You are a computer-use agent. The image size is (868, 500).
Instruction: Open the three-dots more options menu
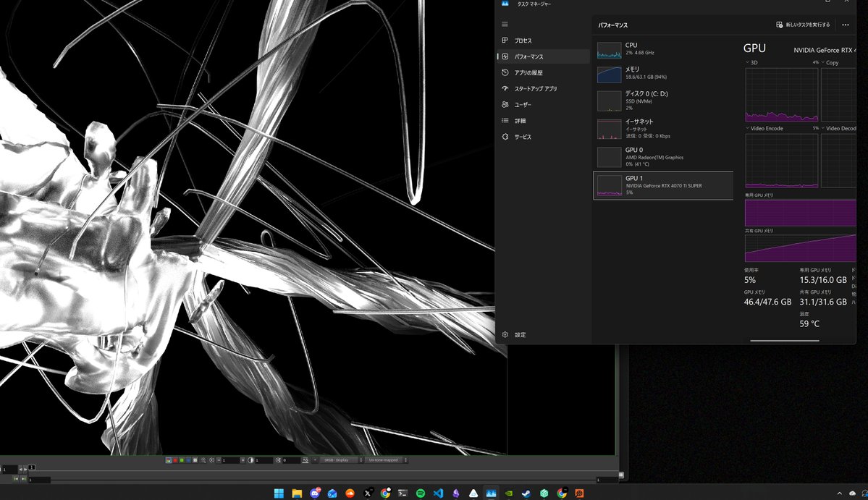(x=846, y=25)
